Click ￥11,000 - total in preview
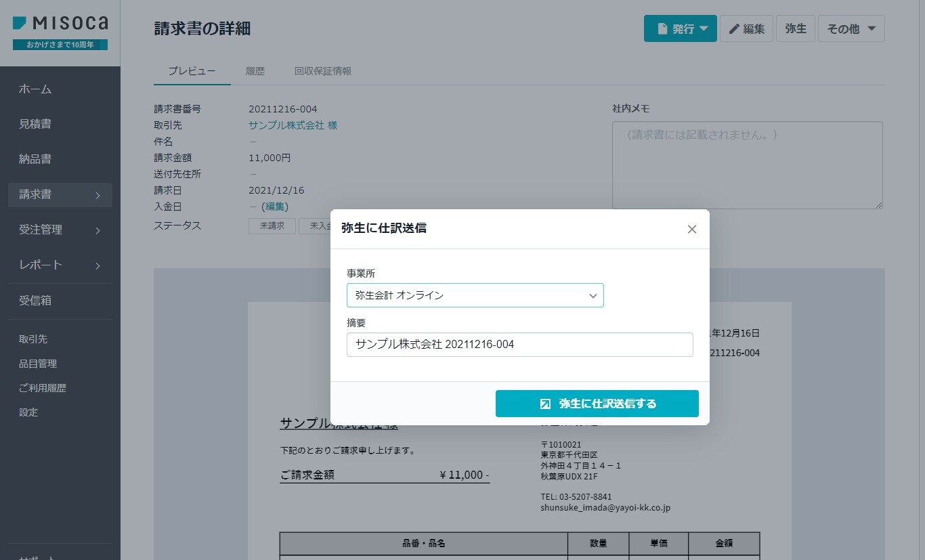This screenshot has width=925, height=560. click(464, 475)
